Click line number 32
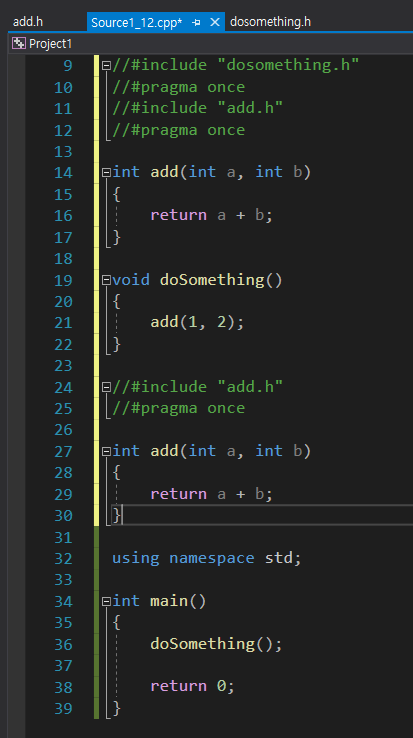The width and height of the screenshot is (413, 738). [63, 559]
